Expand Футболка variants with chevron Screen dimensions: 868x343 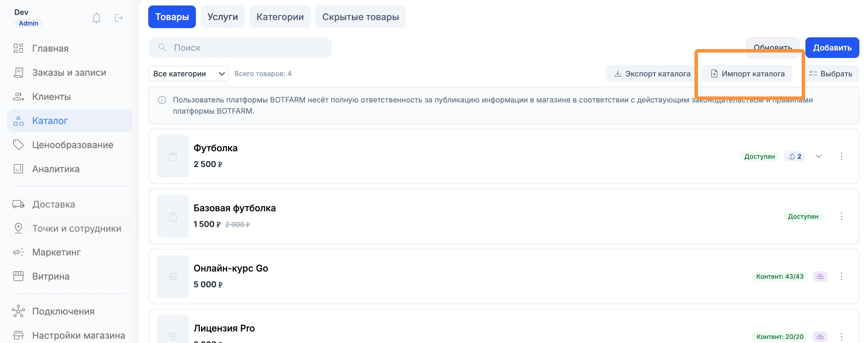pos(819,156)
